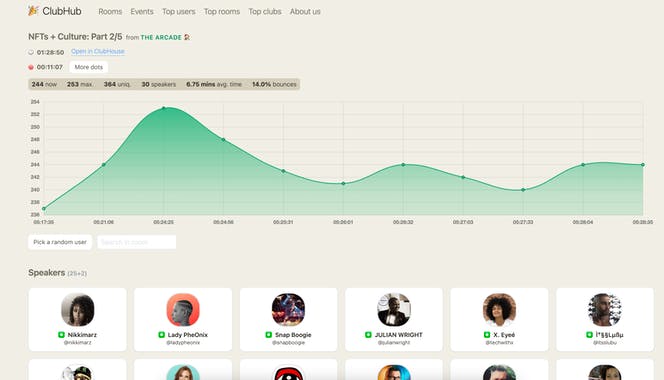Click green badge icon beside X. Eyeé
Viewport: 664px width, 380px height.
pyautogui.click(x=487, y=335)
